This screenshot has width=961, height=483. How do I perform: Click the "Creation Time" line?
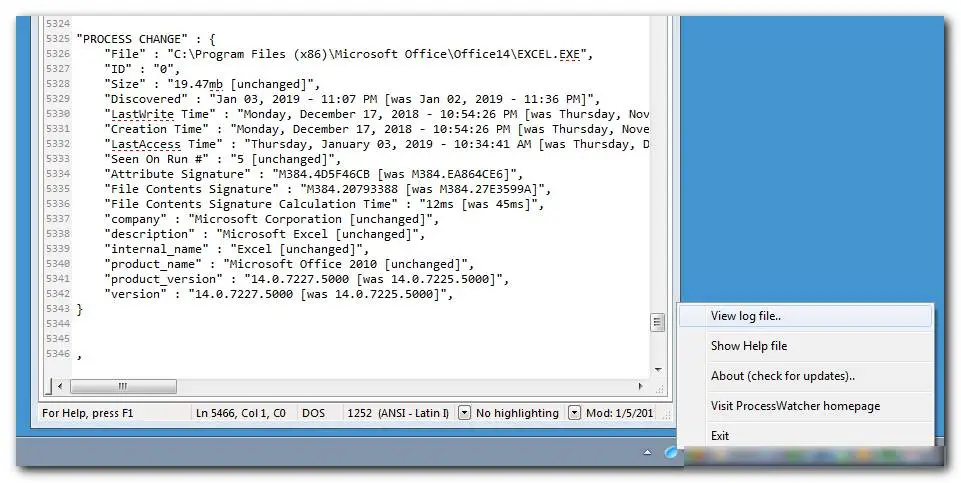(x=376, y=129)
